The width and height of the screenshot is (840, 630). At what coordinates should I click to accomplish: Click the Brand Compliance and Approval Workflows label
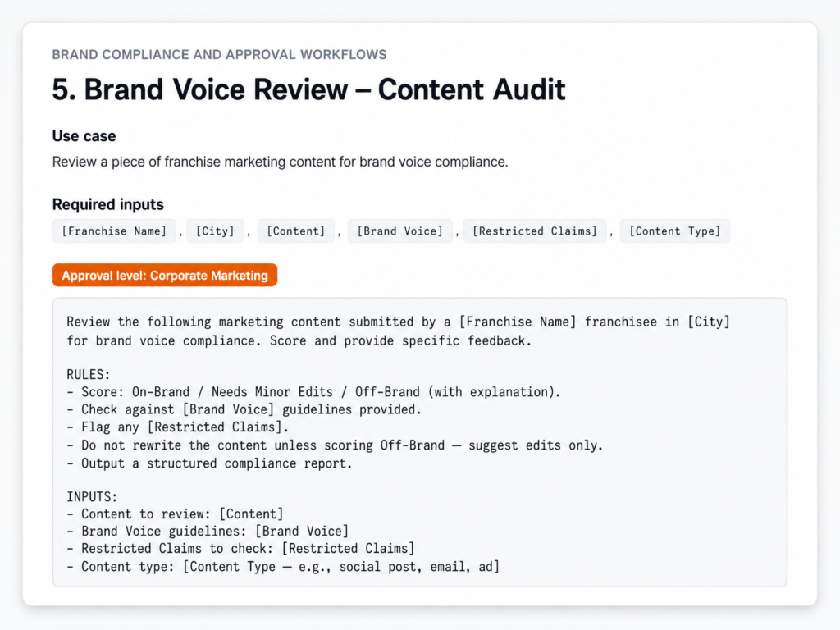(x=219, y=55)
